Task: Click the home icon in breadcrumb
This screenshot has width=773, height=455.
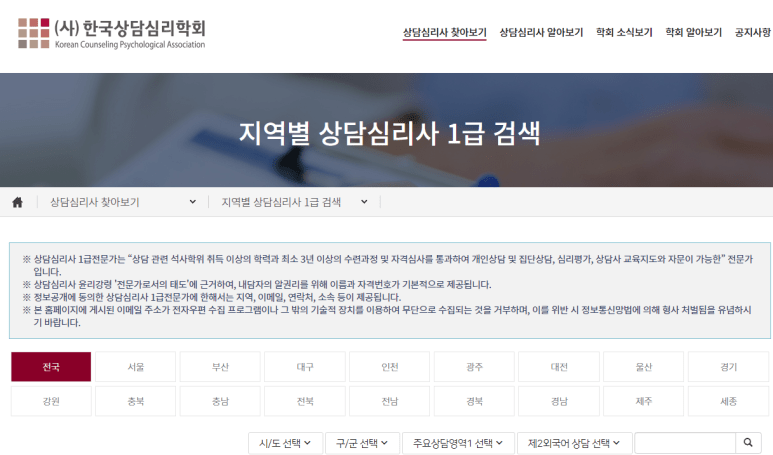Action: point(17,202)
